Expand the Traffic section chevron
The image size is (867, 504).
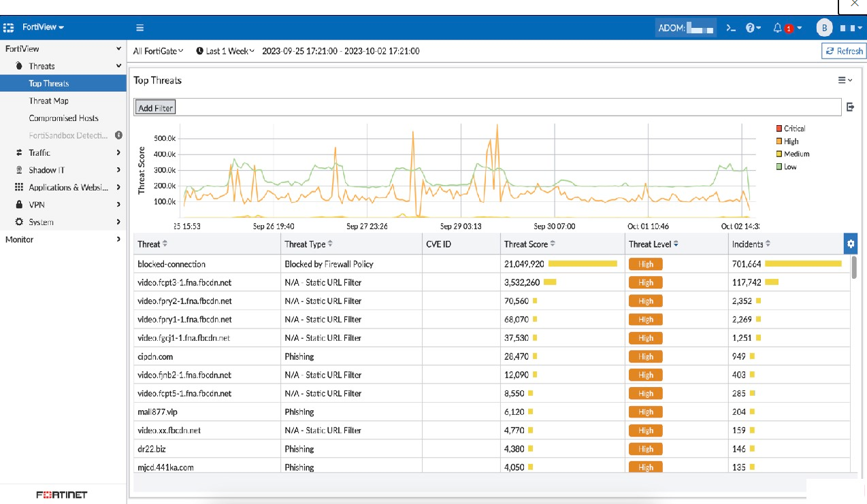(x=119, y=153)
